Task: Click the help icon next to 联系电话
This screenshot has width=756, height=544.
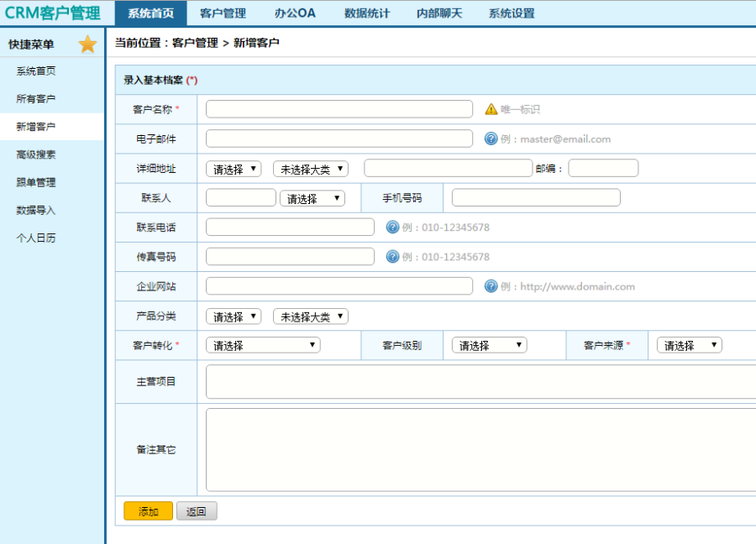Action: pos(391,227)
